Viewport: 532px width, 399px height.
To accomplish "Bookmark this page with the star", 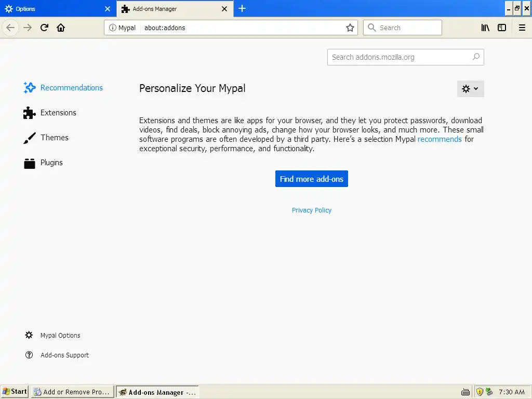I will pos(350,28).
